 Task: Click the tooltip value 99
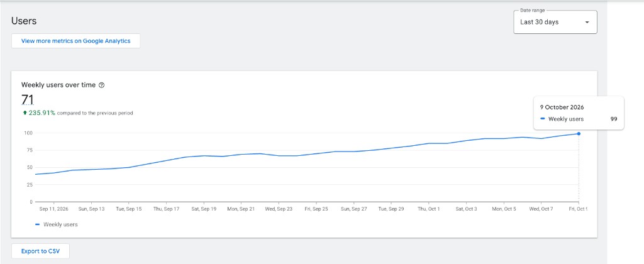tap(614, 119)
